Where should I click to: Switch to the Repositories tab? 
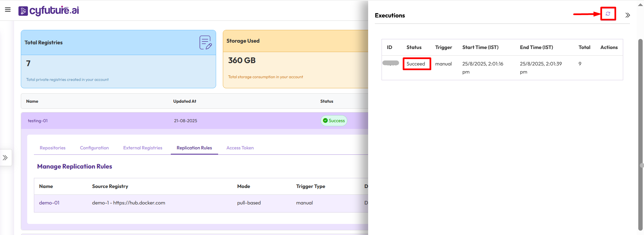pos(53,148)
